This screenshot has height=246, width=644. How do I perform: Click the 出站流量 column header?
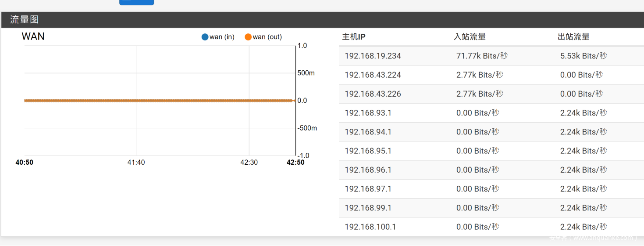click(573, 37)
